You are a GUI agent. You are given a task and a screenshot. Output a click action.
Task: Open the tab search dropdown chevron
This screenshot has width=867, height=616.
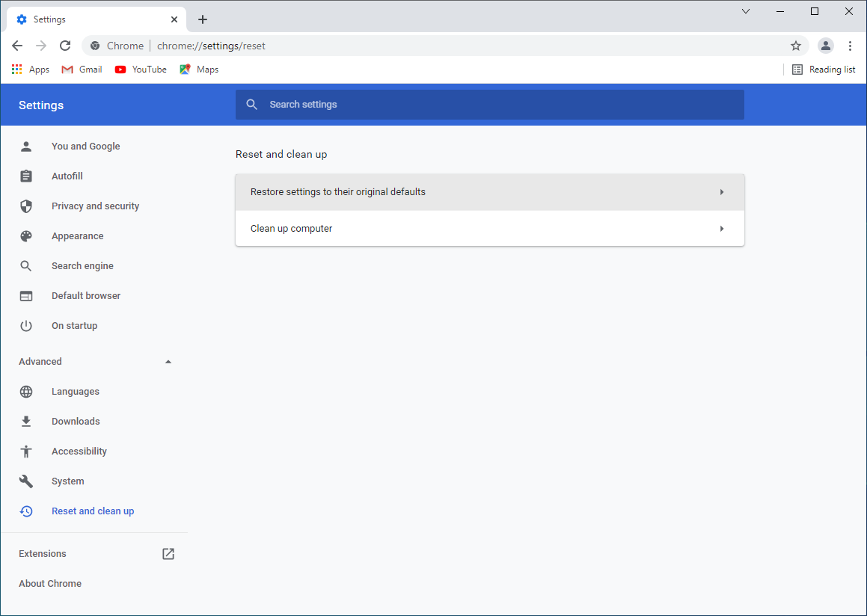tap(746, 11)
